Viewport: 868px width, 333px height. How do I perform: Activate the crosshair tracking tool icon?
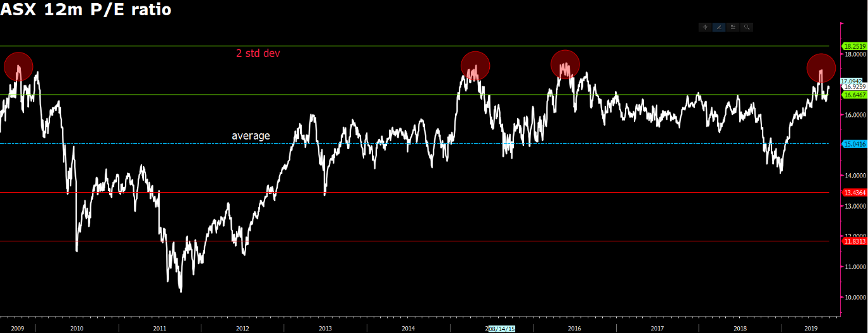(x=705, y=27)
